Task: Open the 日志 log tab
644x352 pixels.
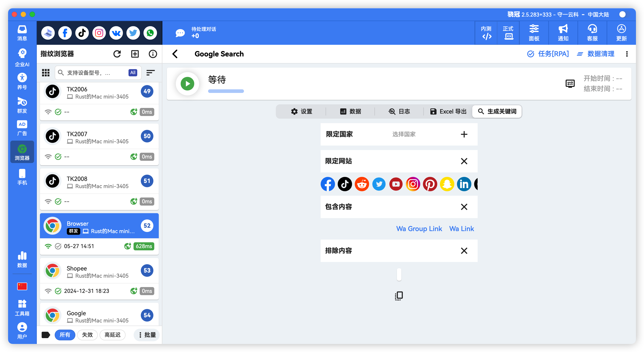Action: point(399,112)
